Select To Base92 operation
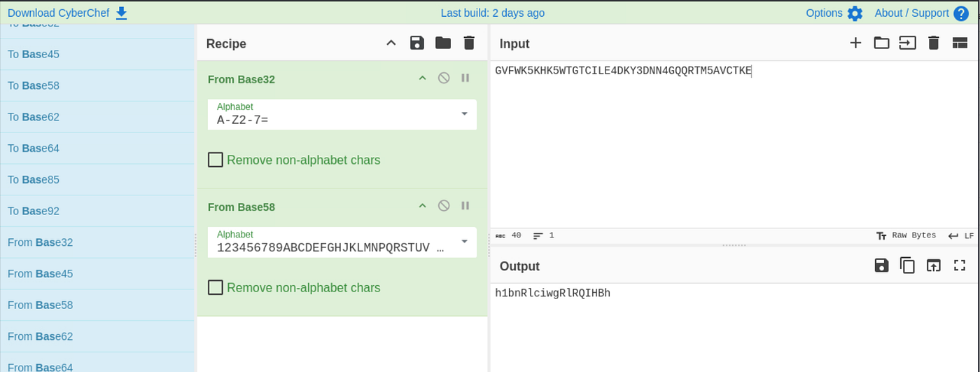Viewport: 980px width, 372px height. pos(97,211)
